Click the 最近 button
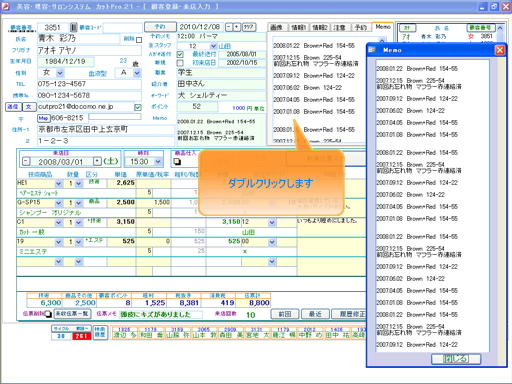 [315, 314]
